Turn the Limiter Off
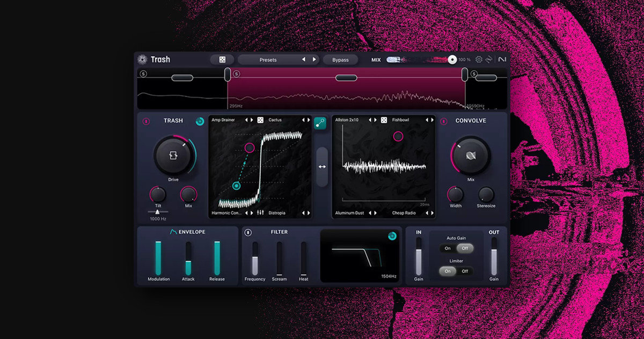Viewport: 644px width, 339px height. coord(465,271)
